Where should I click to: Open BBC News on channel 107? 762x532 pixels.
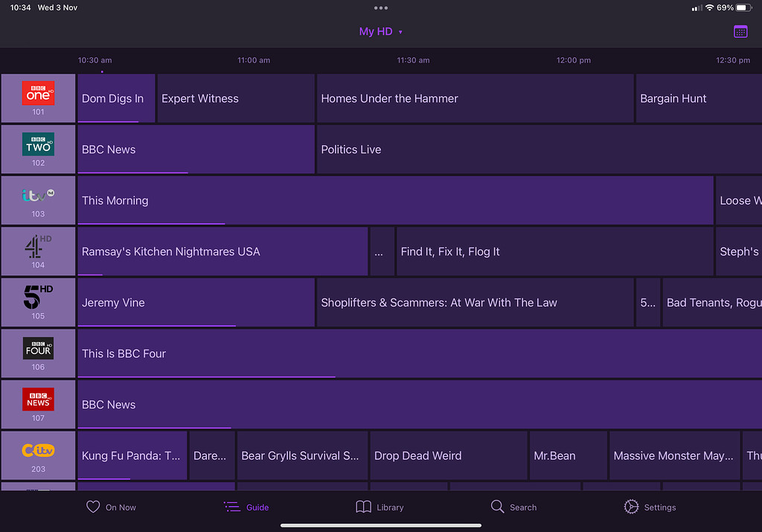click(420, 404)
